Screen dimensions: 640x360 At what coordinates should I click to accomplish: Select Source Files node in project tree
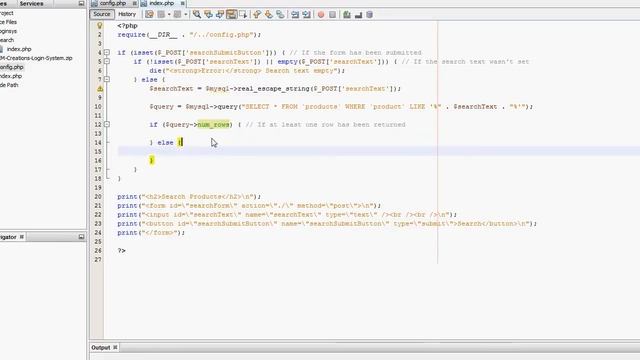[x=9, y=22]
